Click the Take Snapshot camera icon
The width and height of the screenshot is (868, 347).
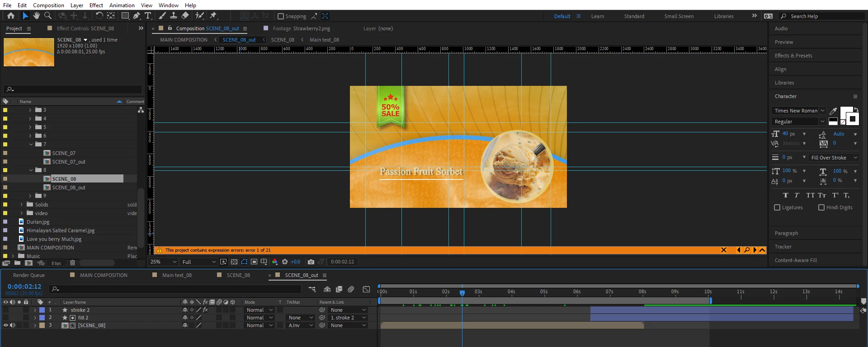tap(311, 262)
